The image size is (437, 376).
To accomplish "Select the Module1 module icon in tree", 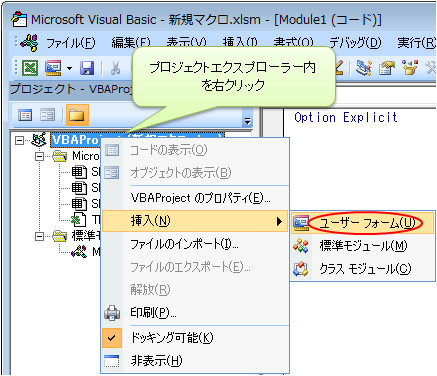I will click(x=79, y=252).
